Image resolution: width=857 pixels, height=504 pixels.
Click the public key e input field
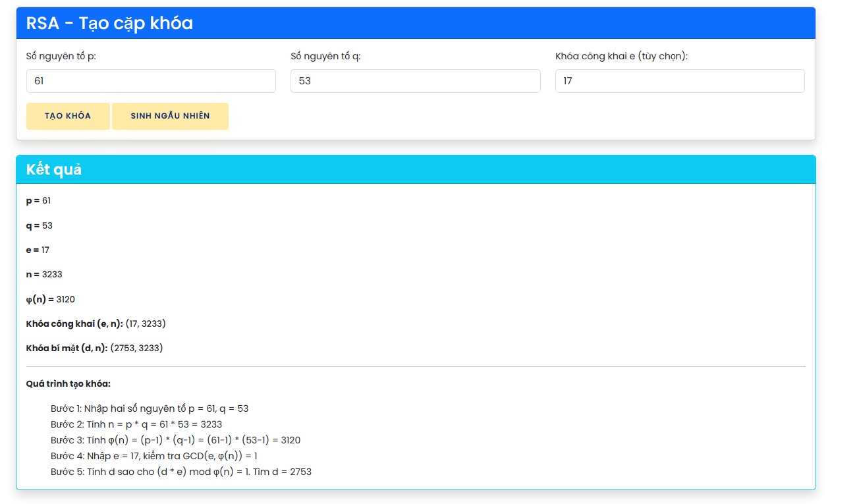[680, 81]
